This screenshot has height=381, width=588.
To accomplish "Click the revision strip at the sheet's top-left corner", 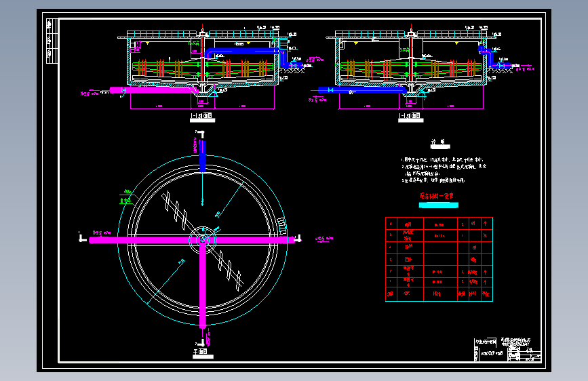I will (52, 41).
